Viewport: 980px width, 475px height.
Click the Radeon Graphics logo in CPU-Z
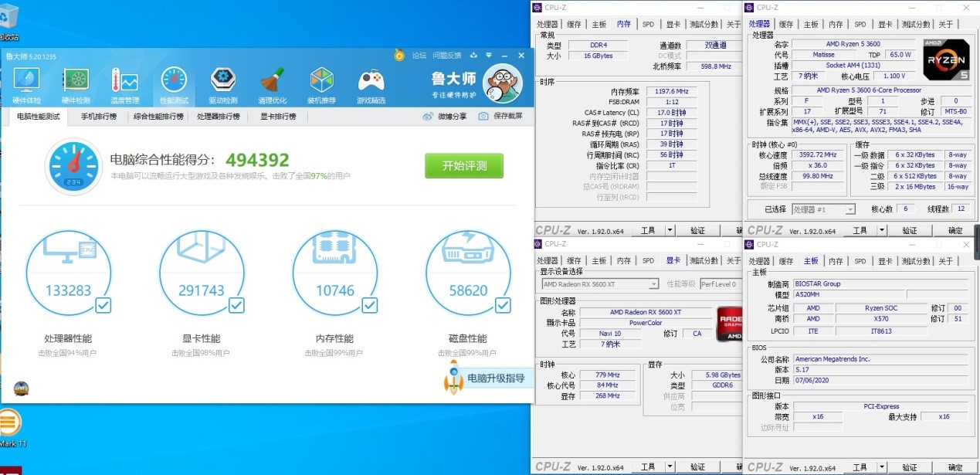point(731,324)
